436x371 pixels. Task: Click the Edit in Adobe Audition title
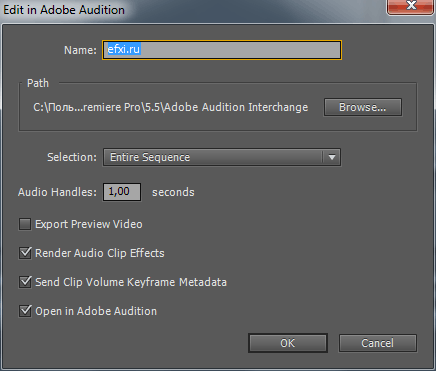tap(64, 10)
